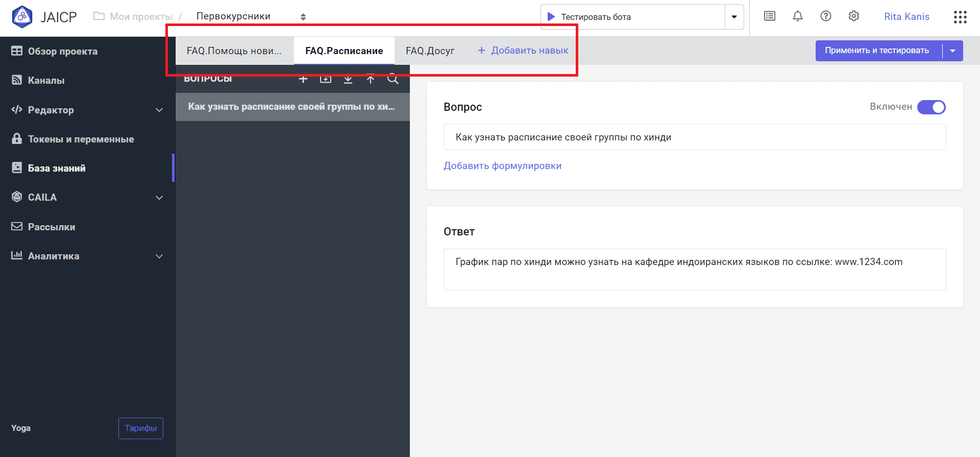Screen dimensions: 980x457
Task: Click the log list icon in header
Action: click(769, 16)
